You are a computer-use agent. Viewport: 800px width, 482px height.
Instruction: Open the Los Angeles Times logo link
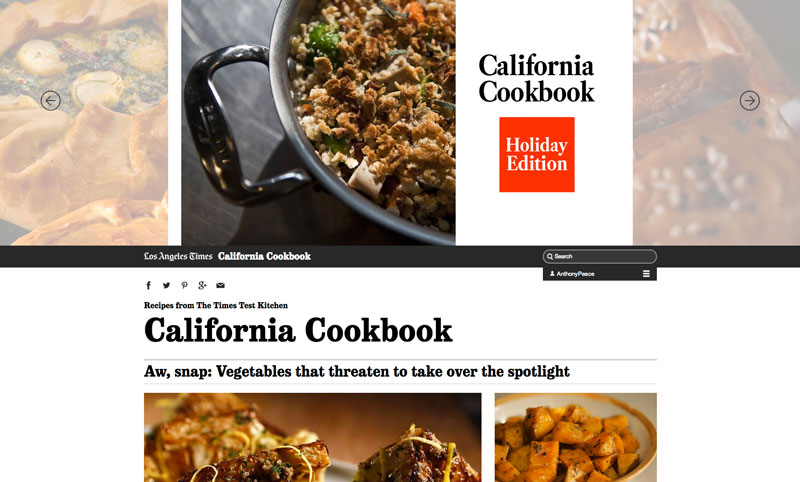pos(178,257)
